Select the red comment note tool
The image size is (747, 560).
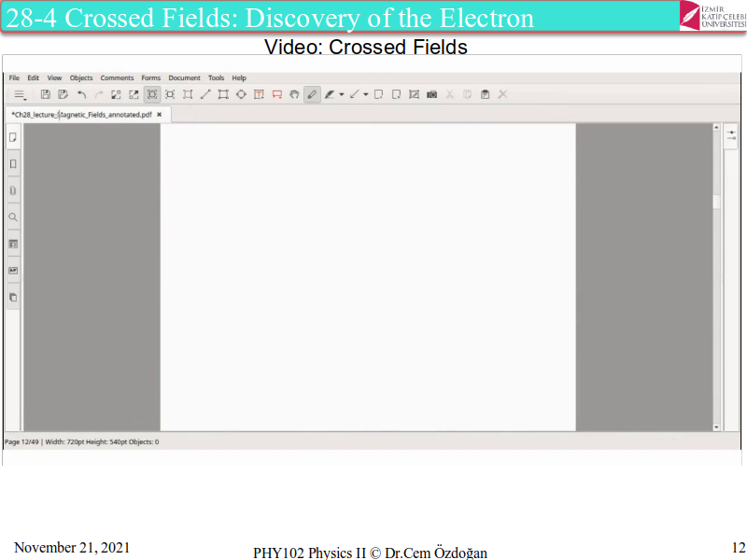pos(276,94)
